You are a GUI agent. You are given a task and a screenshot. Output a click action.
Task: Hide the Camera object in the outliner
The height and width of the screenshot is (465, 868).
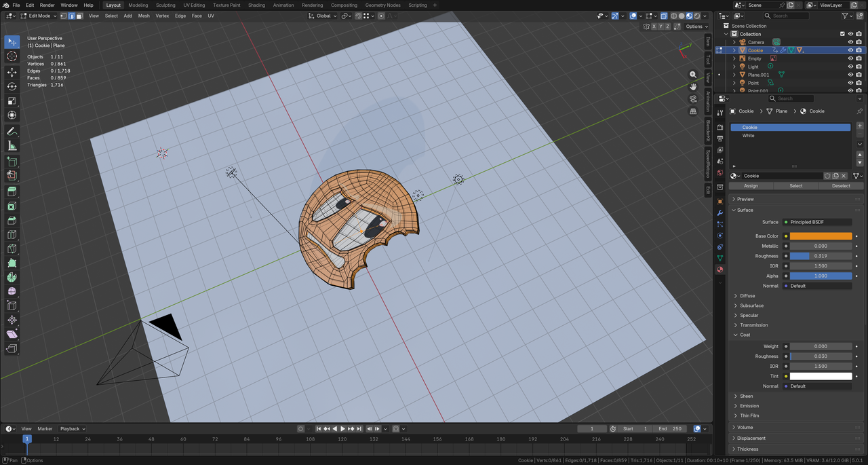coord(850,42)
